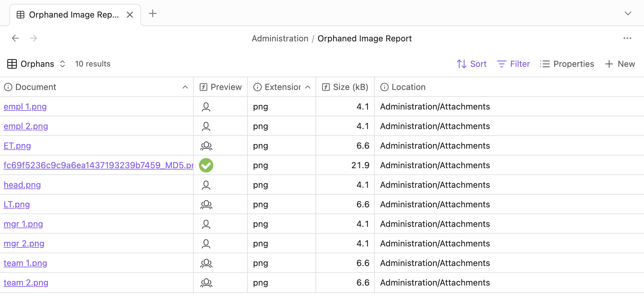644x296 pixels.
Task: Open the empl 1.png document link
Action: point(25,107)
